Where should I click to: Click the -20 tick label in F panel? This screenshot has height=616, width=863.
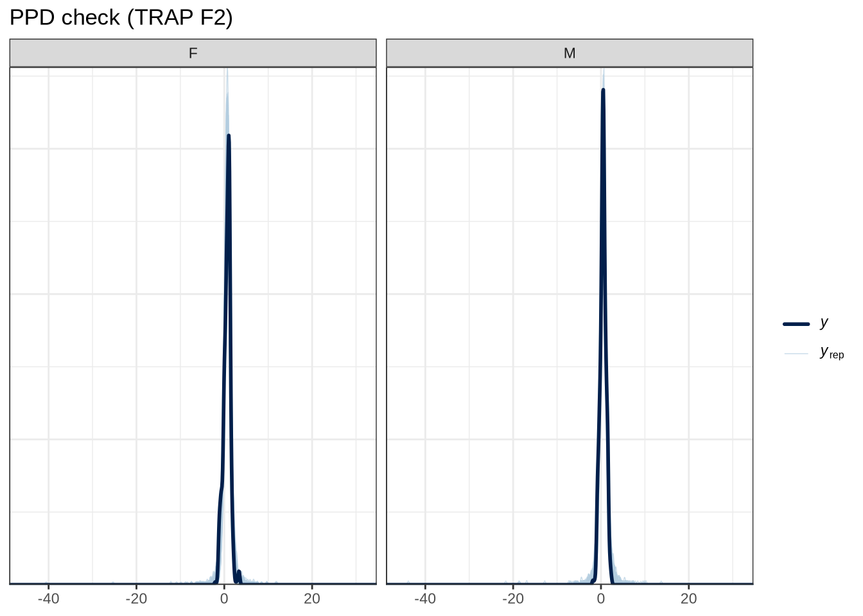pyautogui.click(x=136, y=599)
